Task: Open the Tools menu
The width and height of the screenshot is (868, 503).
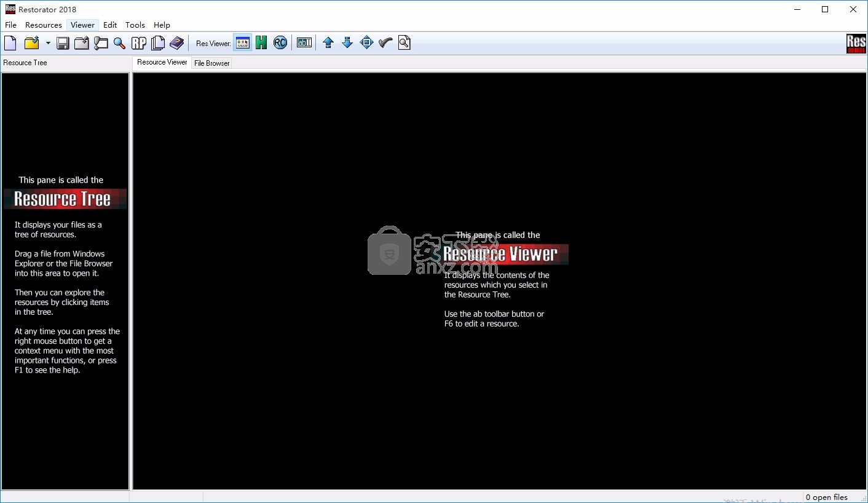Action: (135, 25)
